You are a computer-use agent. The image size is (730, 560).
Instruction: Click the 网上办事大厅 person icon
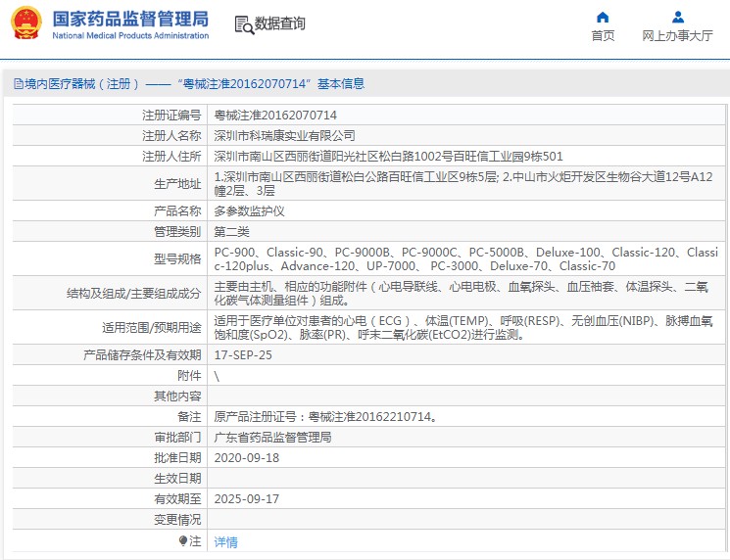(x=677, y=17)
